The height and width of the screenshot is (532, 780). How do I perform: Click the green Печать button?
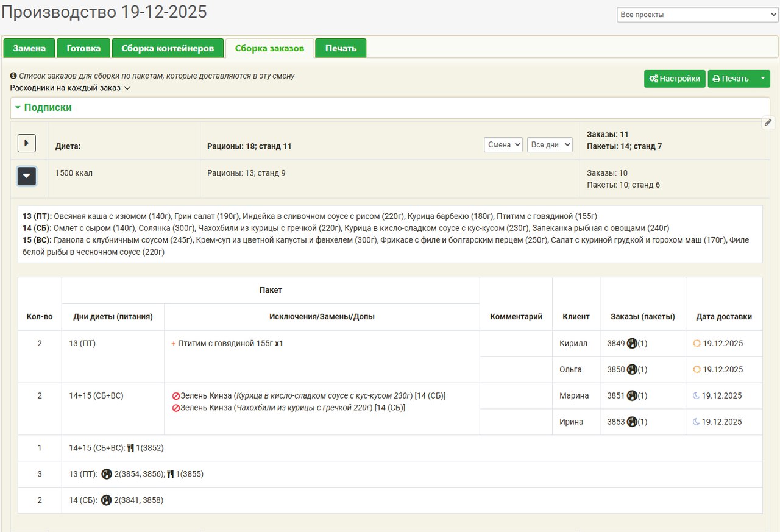coord(731,79)
